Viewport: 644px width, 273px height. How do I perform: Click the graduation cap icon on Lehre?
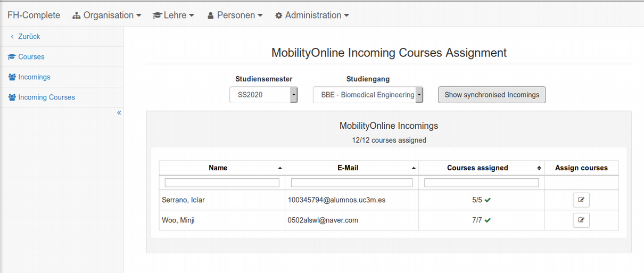point(157,16)
